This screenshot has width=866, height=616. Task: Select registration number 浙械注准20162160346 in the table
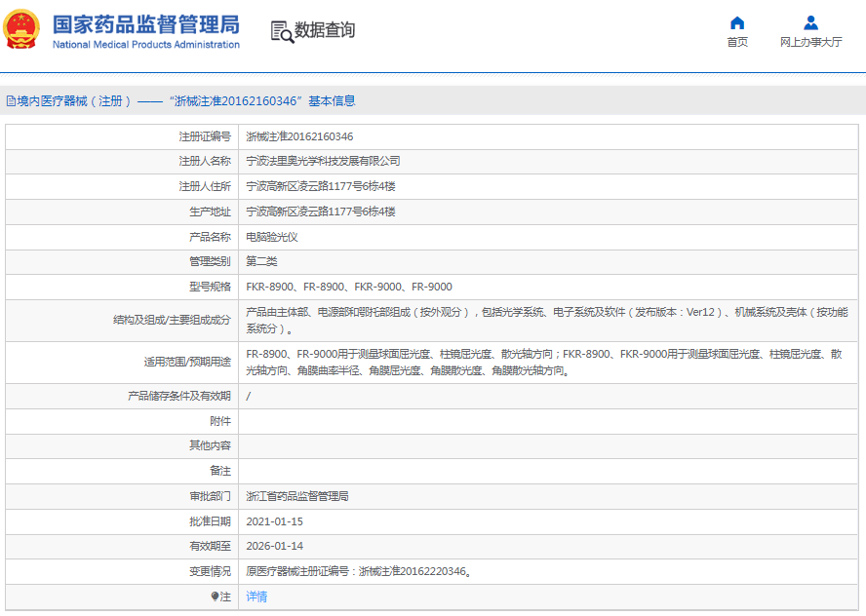click(x=299, y=136)
